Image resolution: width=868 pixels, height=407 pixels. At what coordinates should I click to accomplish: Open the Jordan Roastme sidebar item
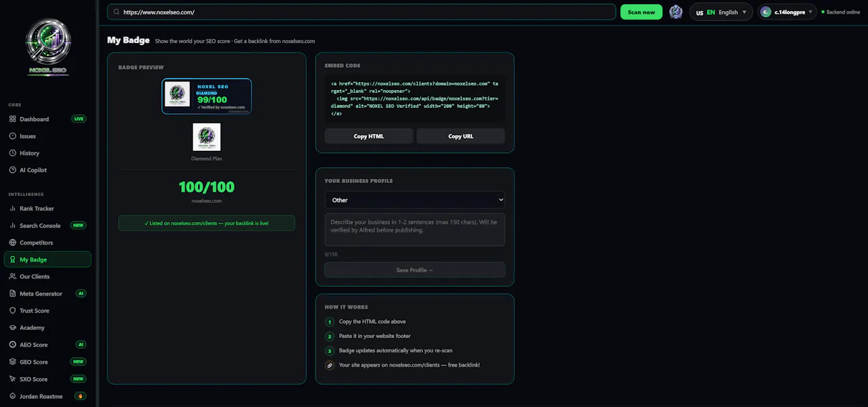point(48,396)
